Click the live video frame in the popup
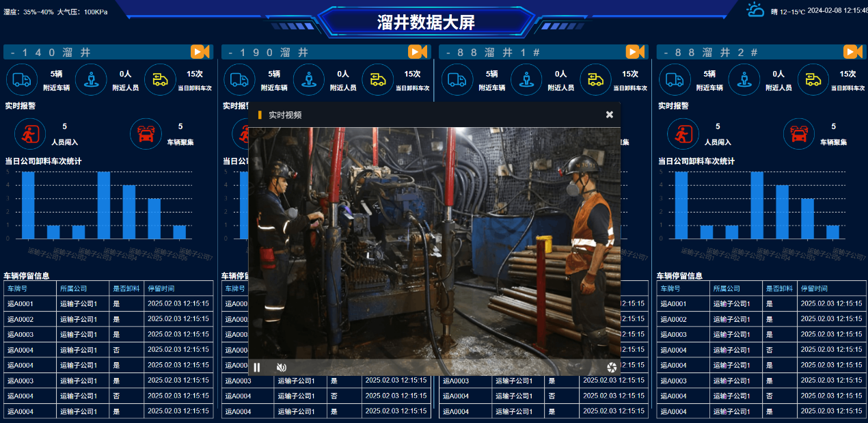This screenshot has width=868, height=423. (x=434, y=243)
